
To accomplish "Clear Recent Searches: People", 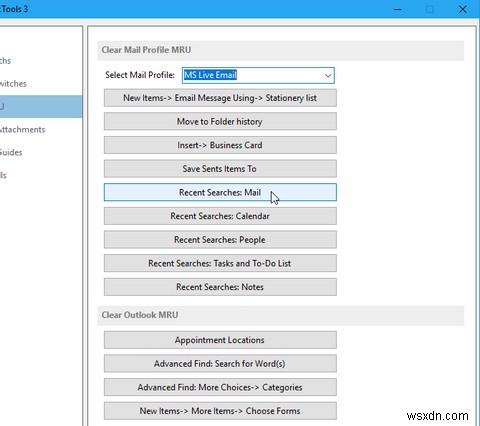I will tap(220, 240).
